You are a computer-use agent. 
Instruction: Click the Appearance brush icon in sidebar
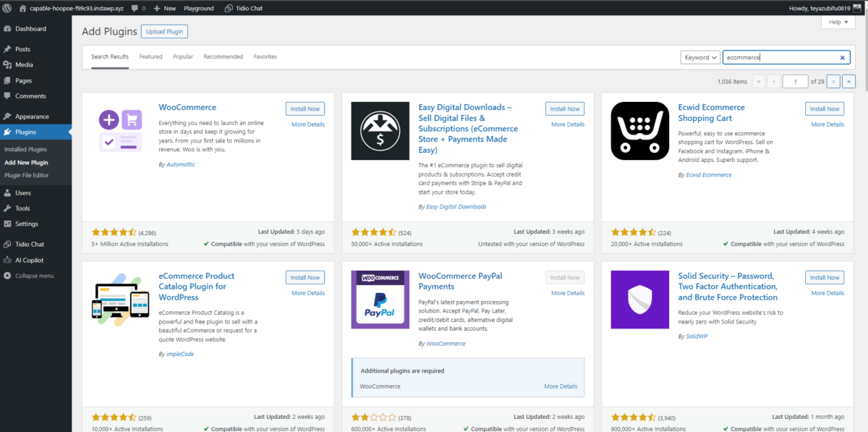[7, 117]
